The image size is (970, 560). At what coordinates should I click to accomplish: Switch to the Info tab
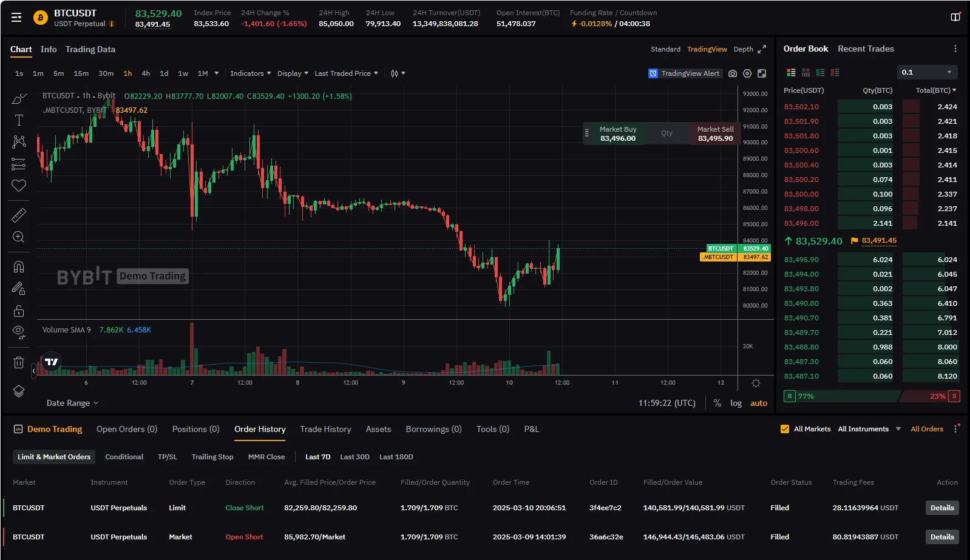point(49,49)
